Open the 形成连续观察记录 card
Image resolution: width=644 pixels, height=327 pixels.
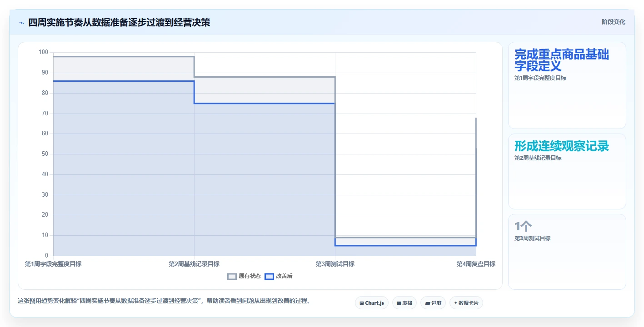pyautogui.click(x=567, y=172)
